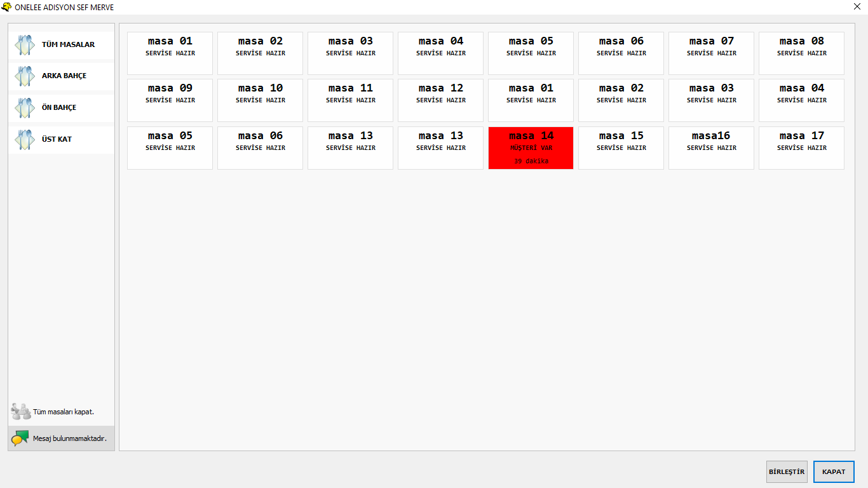Screen dimensions: 868x488
Task: Open table masa 10
Action: click(x=260, y=100)
